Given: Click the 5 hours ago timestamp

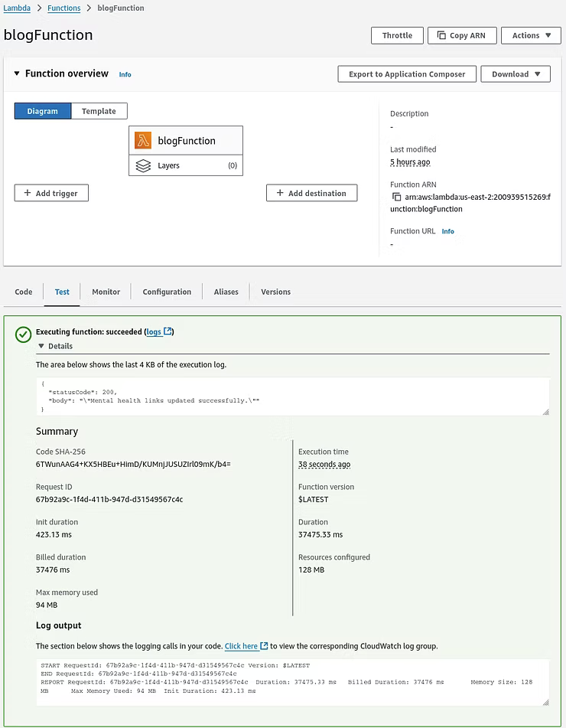Looking at the screenshot, I should 410,162.
